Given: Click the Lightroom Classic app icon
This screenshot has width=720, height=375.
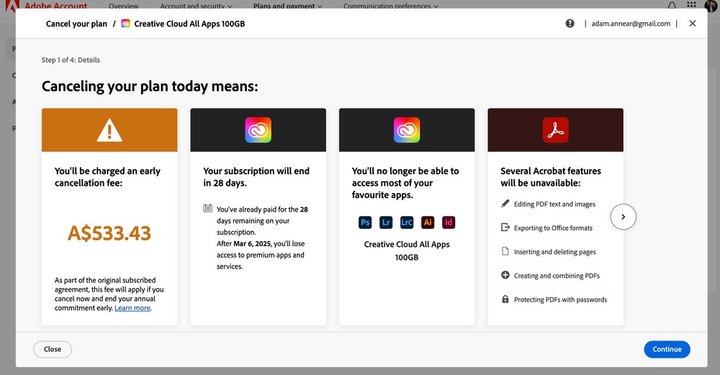Looking at the screenshot, I should (x=407, y=223).
